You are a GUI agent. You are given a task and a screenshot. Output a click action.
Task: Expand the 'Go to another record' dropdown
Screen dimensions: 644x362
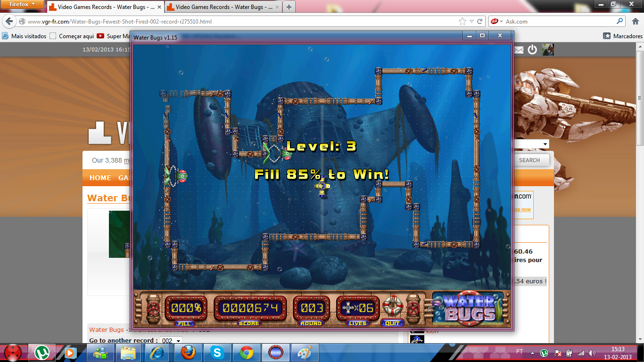tap(172, 341)
